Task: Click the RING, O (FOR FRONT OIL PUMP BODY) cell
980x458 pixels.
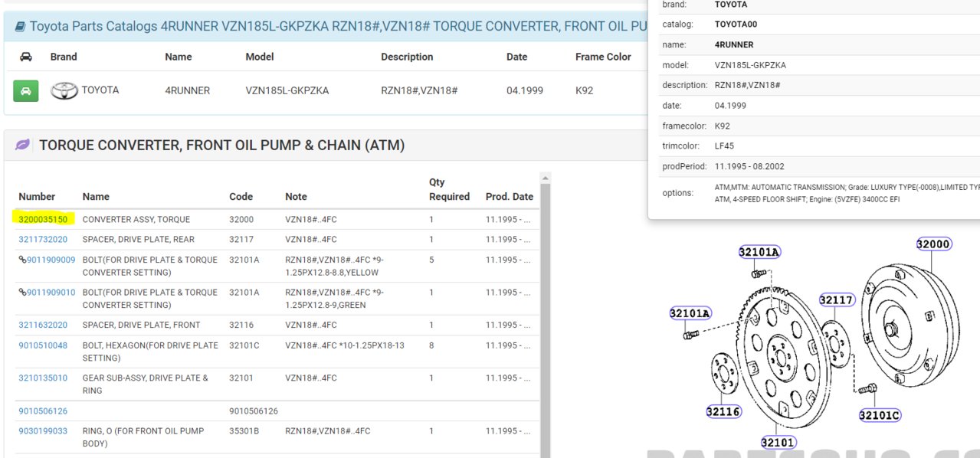Action: 143,437
